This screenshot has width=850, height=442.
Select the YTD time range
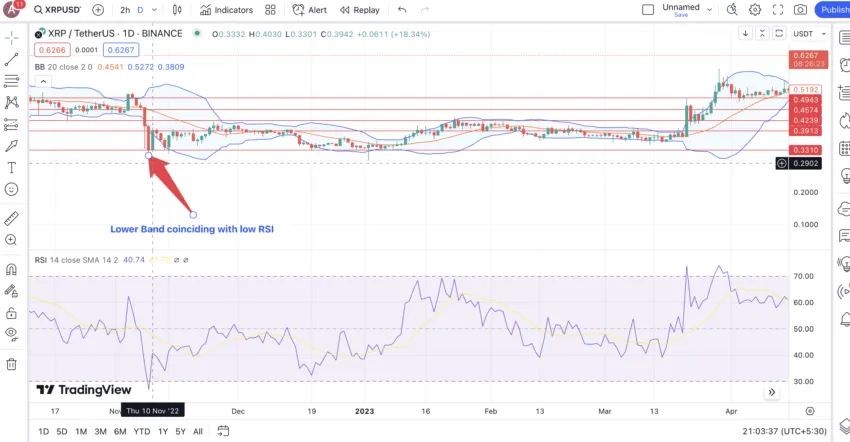[x=141, y=432]
